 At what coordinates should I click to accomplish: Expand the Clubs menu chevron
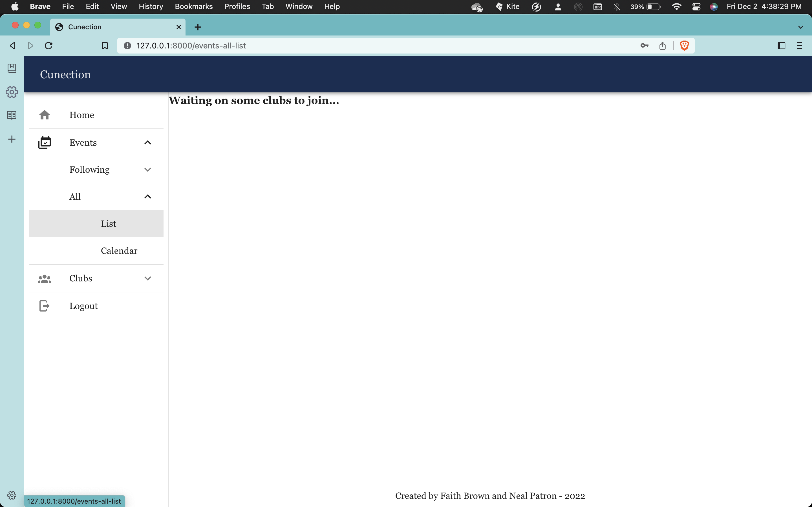pos(148,279)
